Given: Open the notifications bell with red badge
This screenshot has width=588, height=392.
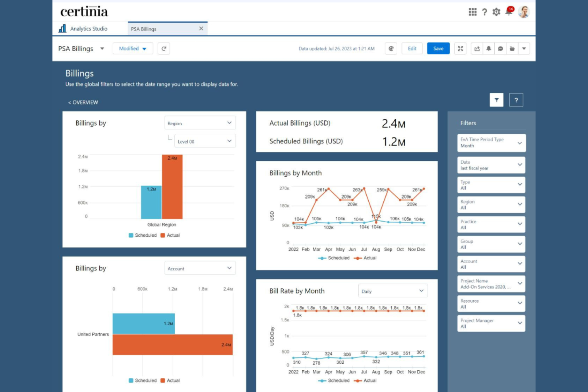Looking at the screenshot, I should point(509,11).
